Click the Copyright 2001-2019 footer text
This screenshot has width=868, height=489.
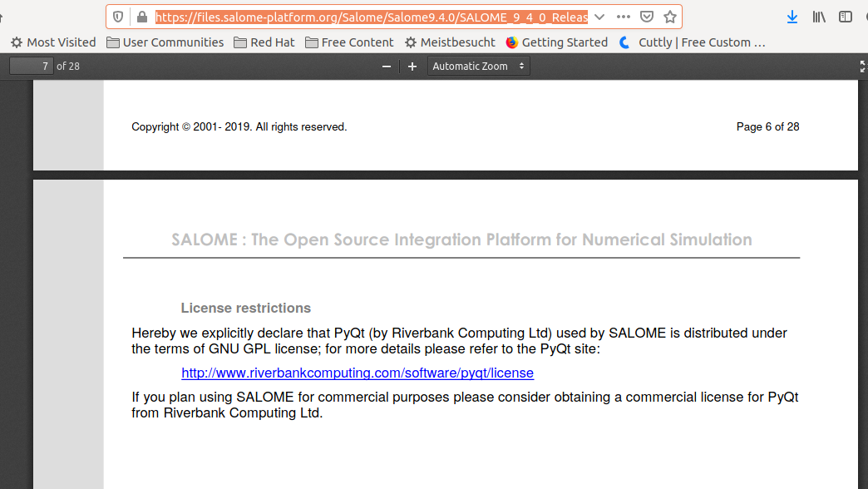[x=239, y=126]
